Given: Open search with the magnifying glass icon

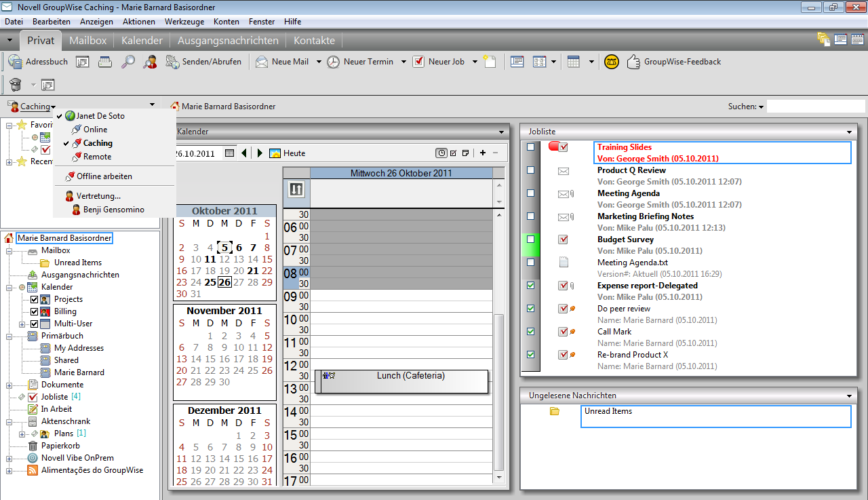Looking at the screenshot, I should [x=129, y=62].
